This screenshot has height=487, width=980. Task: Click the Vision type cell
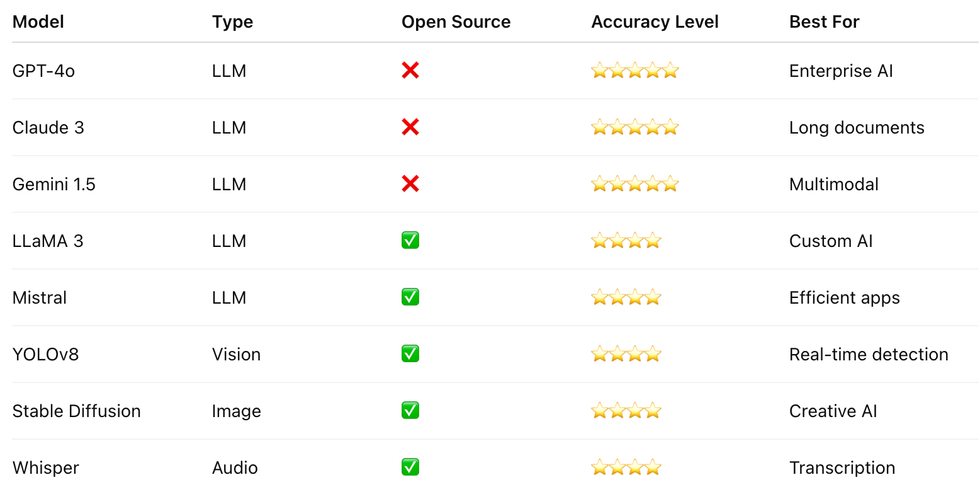pyautogui.click(x=237, y=355)
